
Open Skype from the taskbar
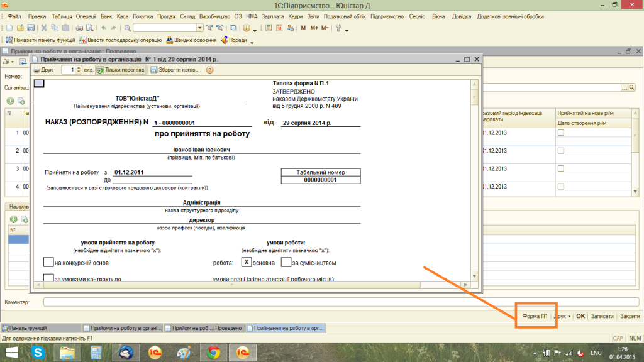click(x=38, y=353)
